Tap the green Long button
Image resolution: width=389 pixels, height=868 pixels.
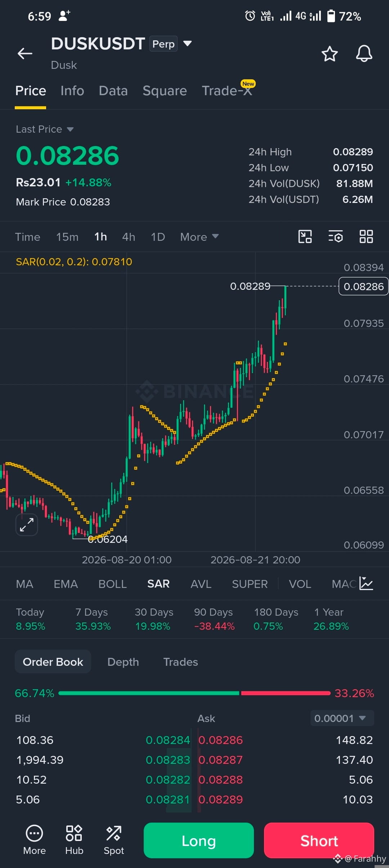pyautogui.click(x=199, y=840)
